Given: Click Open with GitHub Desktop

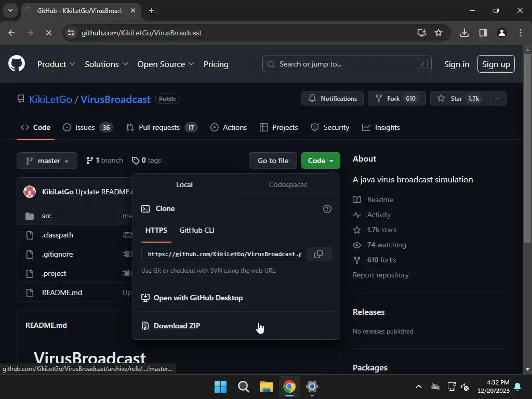Looking at the screenshot, I should 236,298.
